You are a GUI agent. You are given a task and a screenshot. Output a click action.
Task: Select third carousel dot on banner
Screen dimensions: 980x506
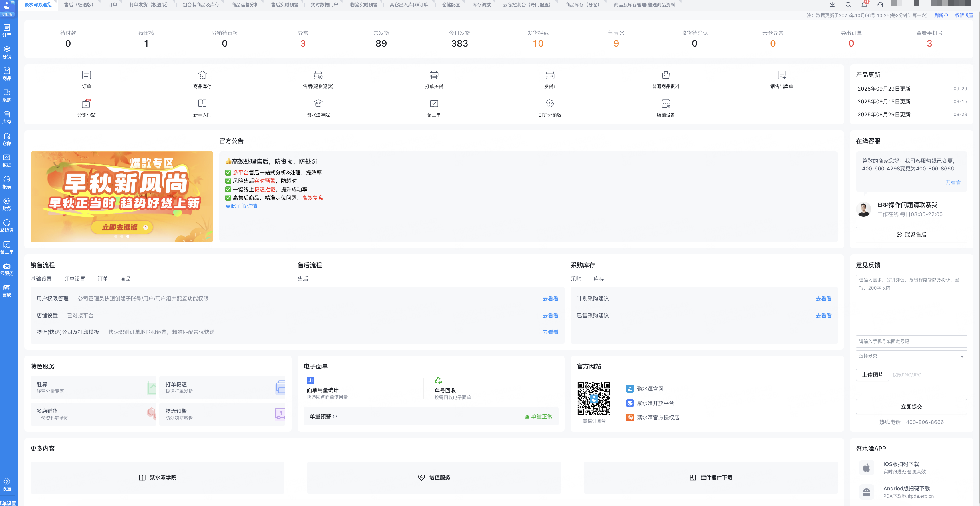[x=128, y=236]
